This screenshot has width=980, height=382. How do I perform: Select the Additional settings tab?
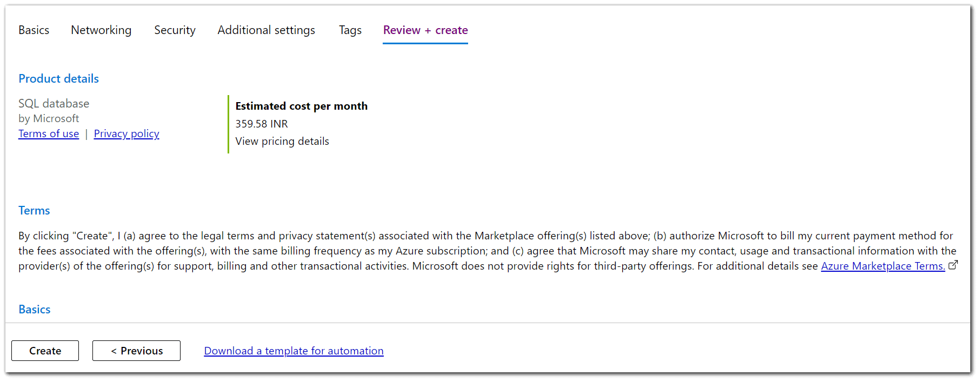pos(266,30)
